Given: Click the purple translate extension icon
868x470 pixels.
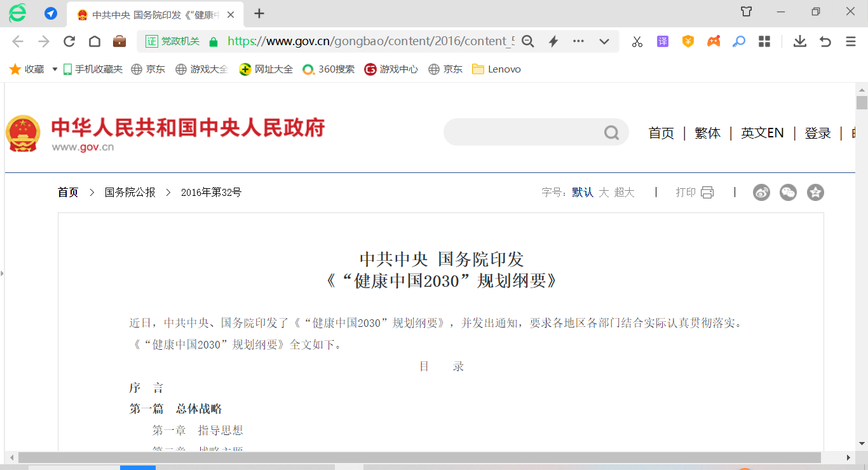Looking at the screenshot, I should [663, 41].
